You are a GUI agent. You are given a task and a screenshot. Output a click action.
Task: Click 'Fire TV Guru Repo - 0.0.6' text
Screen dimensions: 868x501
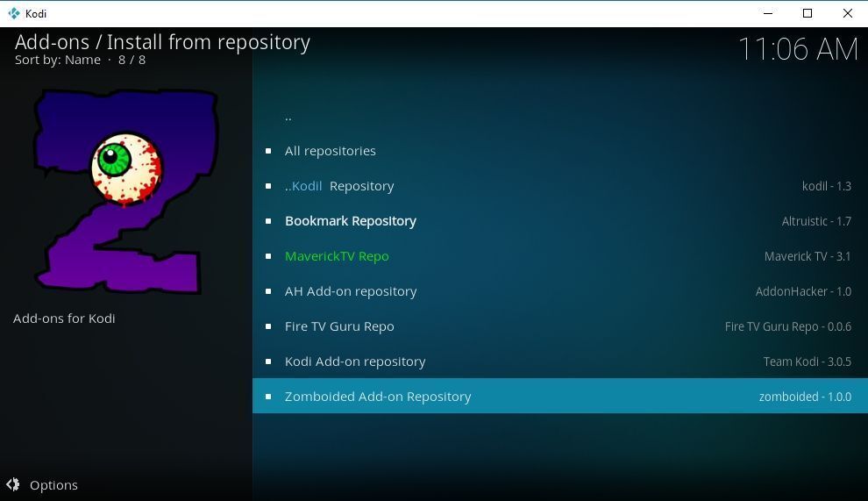pyautogui.click(x=788, y=326)
